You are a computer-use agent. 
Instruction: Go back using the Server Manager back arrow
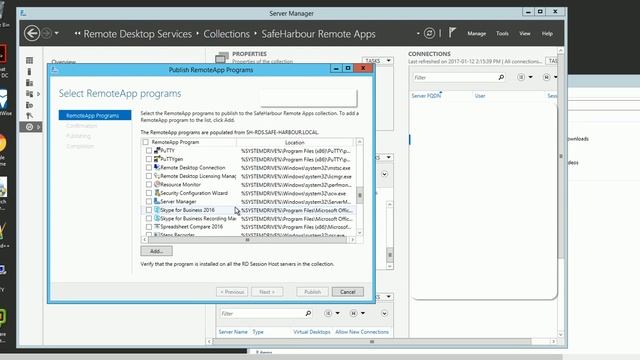[x=32, y=33]
